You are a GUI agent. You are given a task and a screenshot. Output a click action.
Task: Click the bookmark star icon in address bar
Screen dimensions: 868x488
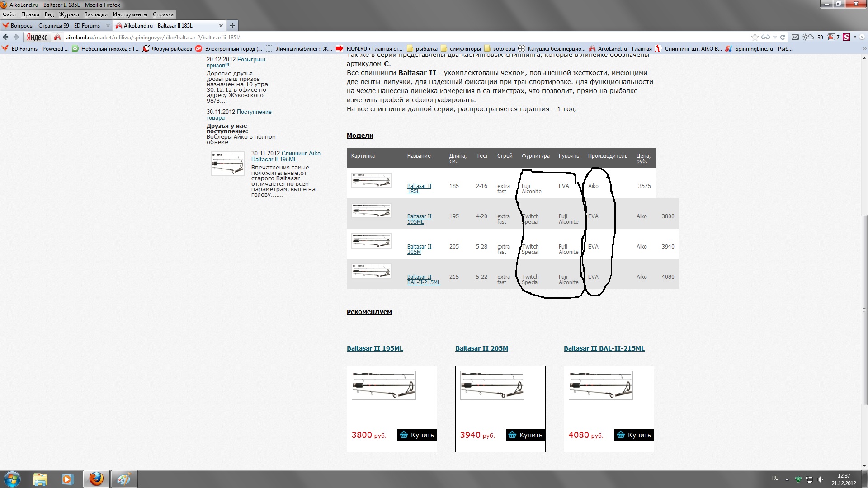(755, 37)
